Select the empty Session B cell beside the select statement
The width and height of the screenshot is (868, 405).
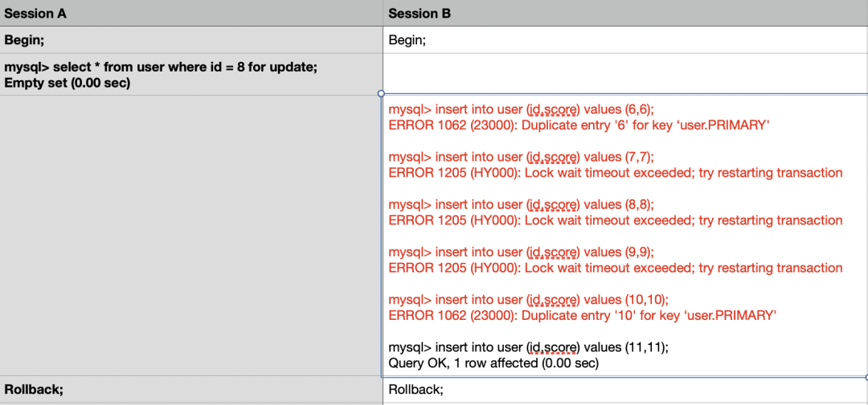point(624,74)
